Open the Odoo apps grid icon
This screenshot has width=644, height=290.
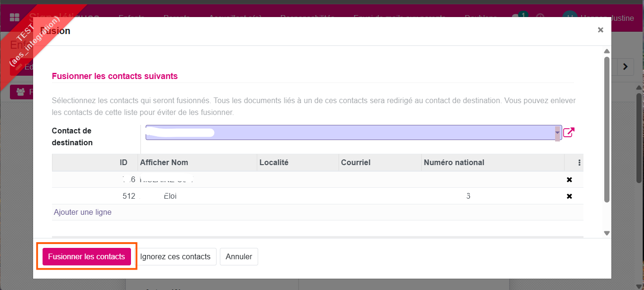click(16, 17)
